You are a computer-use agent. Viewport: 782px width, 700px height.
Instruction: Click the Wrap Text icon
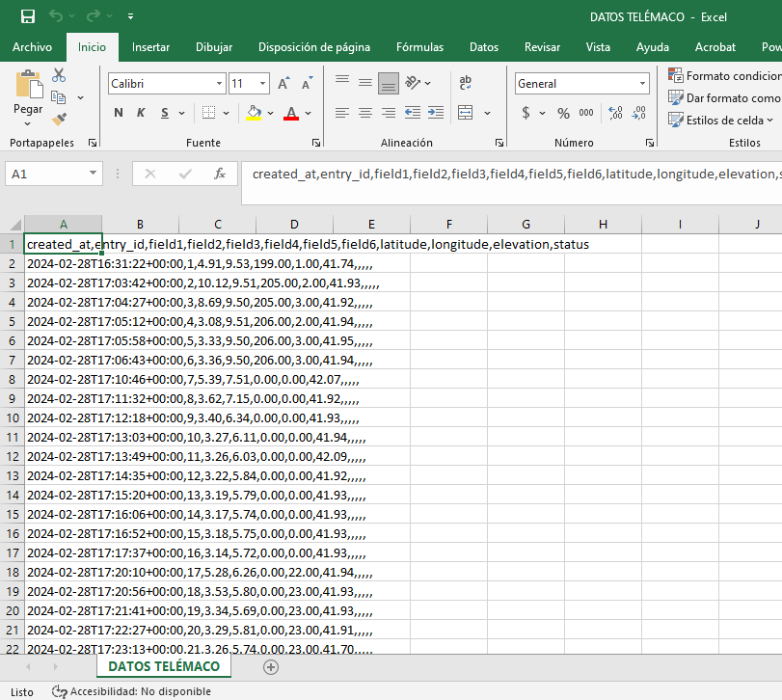[466, 83]
